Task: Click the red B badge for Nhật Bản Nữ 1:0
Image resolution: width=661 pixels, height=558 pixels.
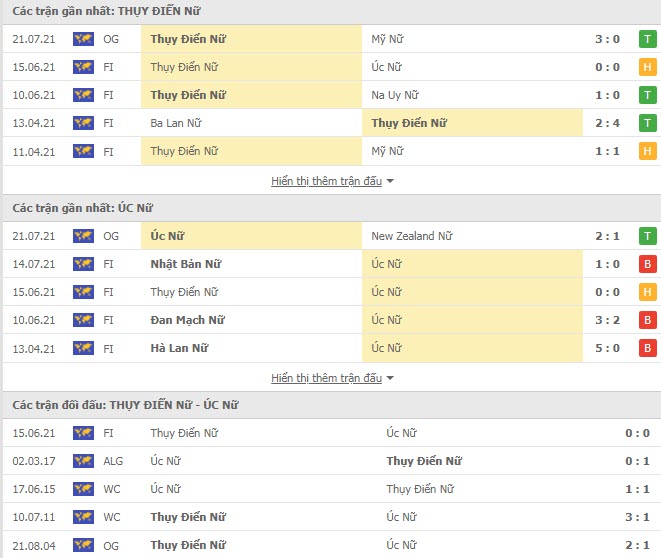Action: (x=648, y=264)
